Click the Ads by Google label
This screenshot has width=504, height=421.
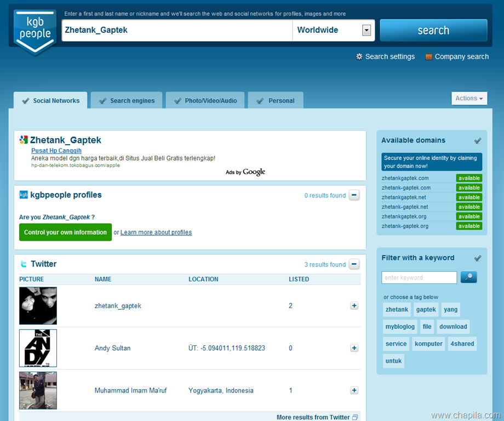(245, 172)
